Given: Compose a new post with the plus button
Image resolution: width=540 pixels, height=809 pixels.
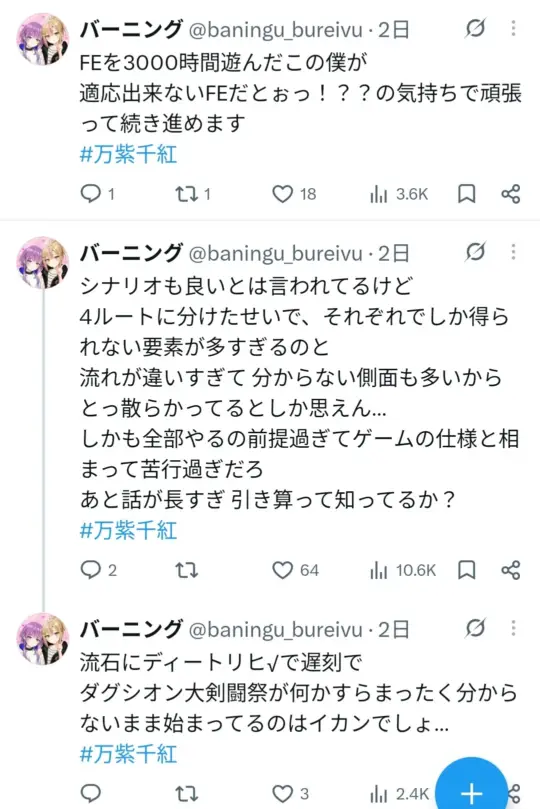Looking at the screenshot, I should pos(471,787).
